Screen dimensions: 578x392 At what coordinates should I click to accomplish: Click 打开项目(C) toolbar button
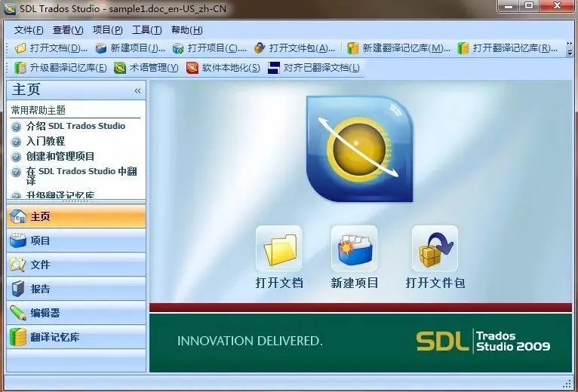point(209,48)
